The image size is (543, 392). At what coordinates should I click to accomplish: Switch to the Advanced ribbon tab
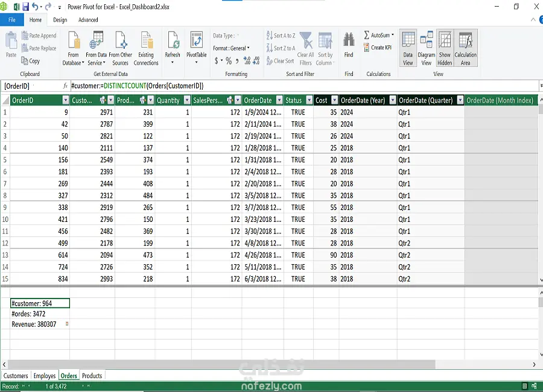pos(88,20)
